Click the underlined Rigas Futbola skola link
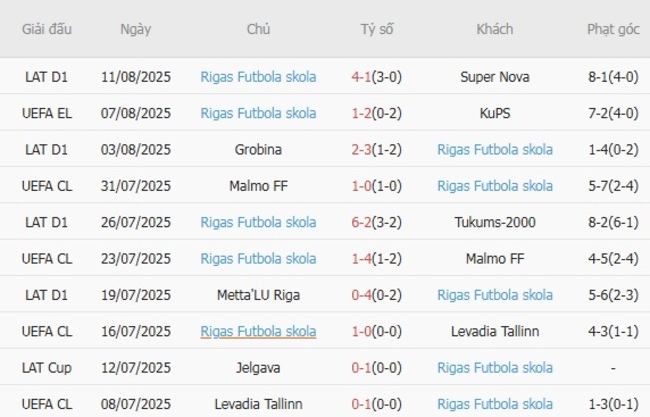This screenshot has width=650, height=417. pyautogui.click(x=258, y=331)
